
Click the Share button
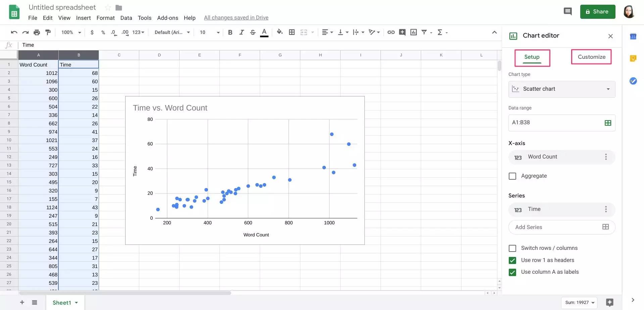coord(597,12)
